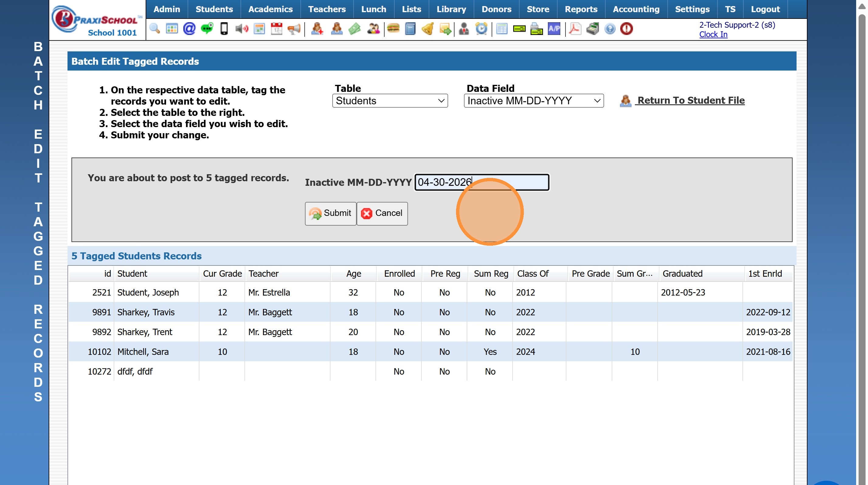
Task: Click the magnifying glass search icon
Action: coord(155,29)
